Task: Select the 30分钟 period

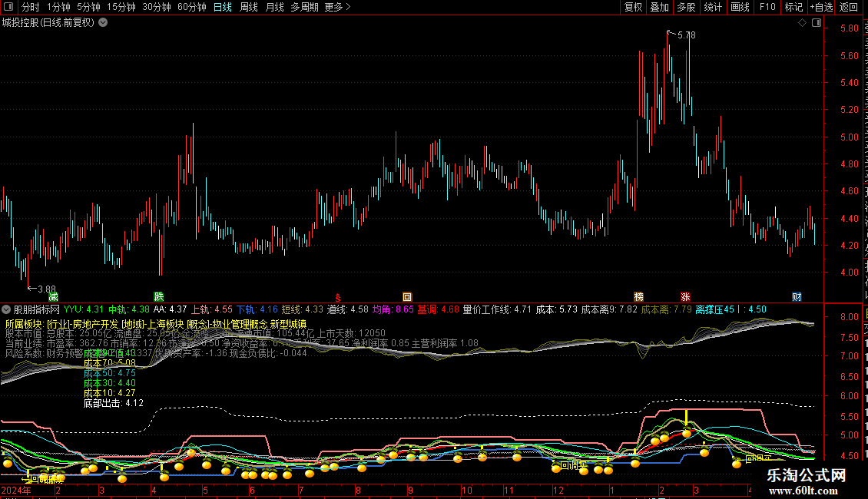Action: coord(157,7)
